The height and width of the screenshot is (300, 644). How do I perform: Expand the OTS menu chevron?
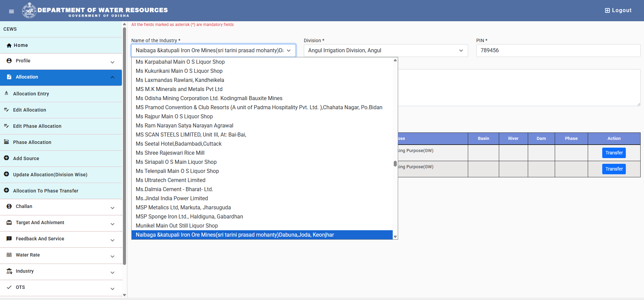point(112,289)
